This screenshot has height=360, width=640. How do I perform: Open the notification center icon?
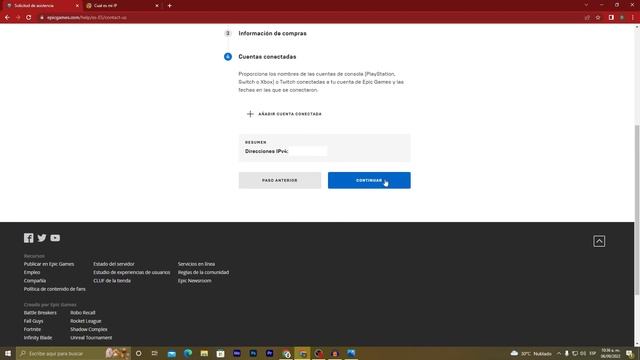(629, 353)
